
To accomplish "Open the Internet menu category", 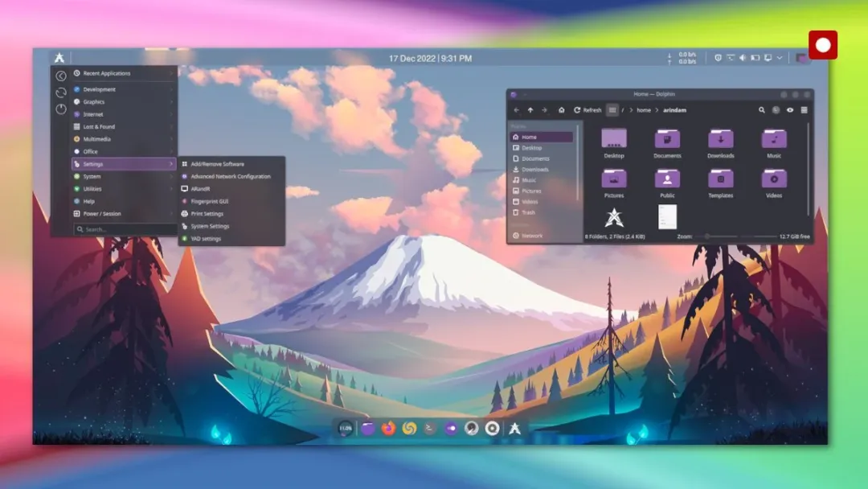I will [x=124, y=114].
